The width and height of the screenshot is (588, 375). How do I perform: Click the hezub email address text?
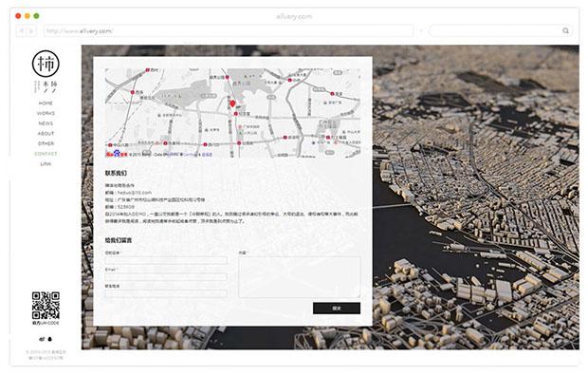[135, 193]
